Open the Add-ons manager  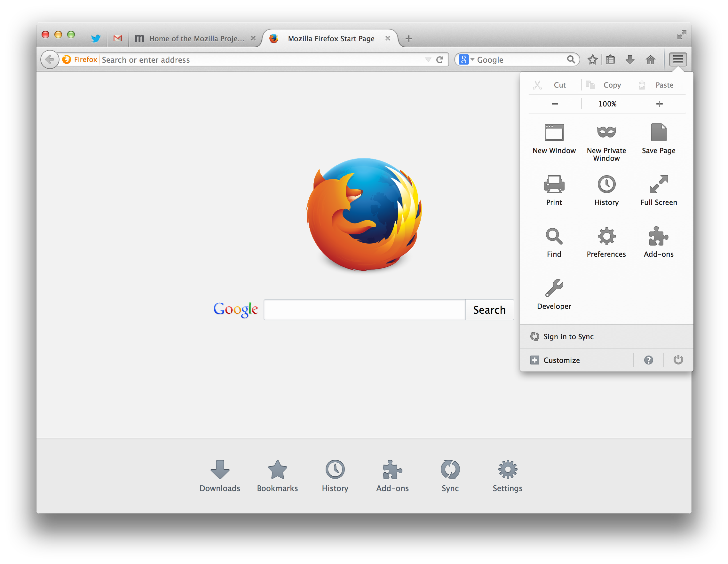coord(658,242)
